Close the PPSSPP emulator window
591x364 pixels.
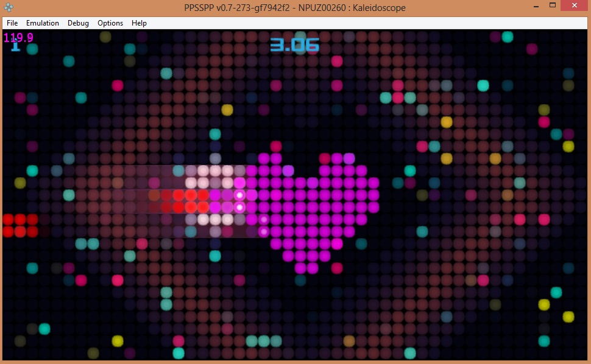pyautogui.click(x=575, y=6)
